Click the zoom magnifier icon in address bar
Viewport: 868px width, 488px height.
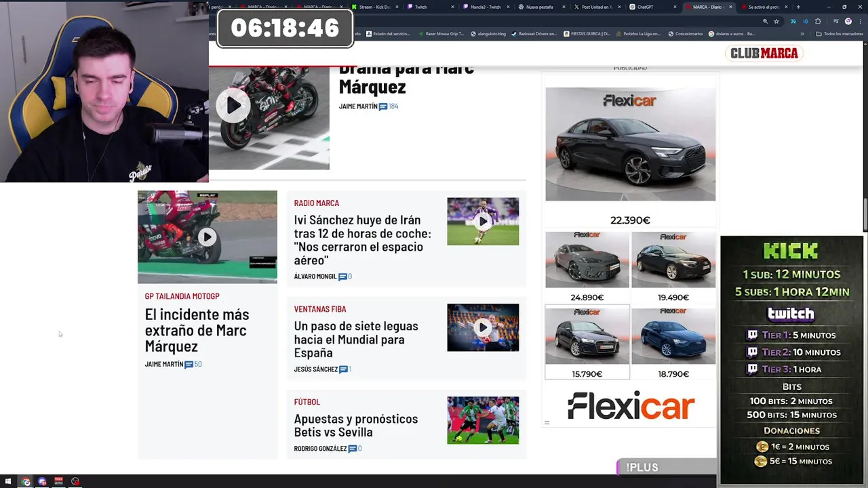pyautogui.click(x=766, y=21)
